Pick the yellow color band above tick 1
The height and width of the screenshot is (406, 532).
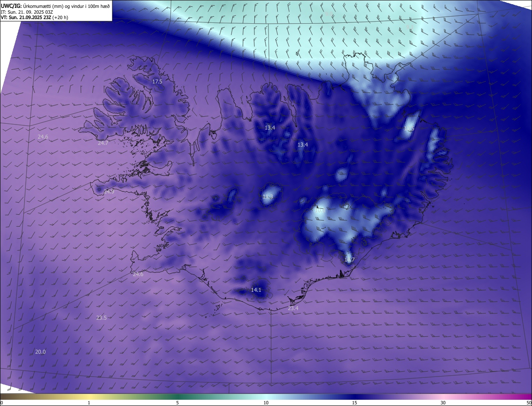click(x=89, y=397)
